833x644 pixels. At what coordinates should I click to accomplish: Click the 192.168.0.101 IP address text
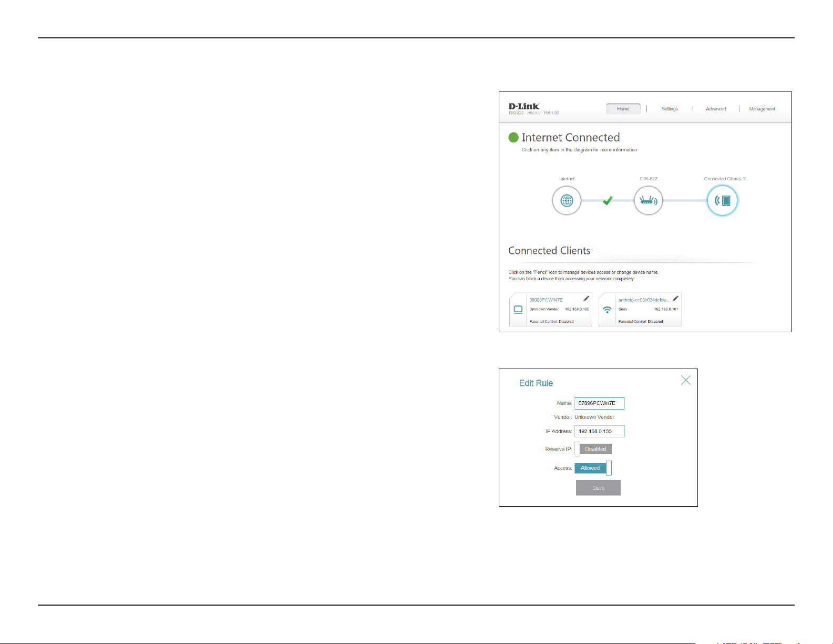[x=666, y=309]
